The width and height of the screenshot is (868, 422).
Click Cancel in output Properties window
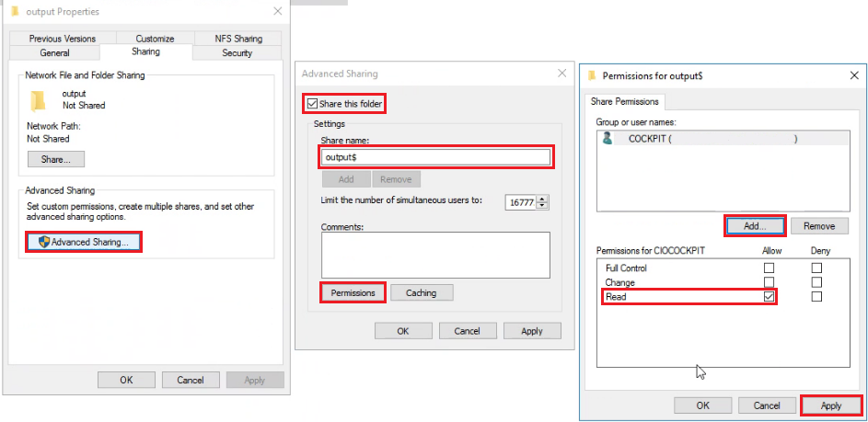191,380
